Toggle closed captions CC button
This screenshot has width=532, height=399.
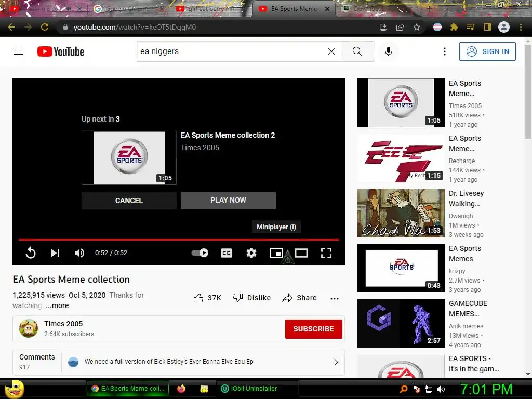click(227, 253)
